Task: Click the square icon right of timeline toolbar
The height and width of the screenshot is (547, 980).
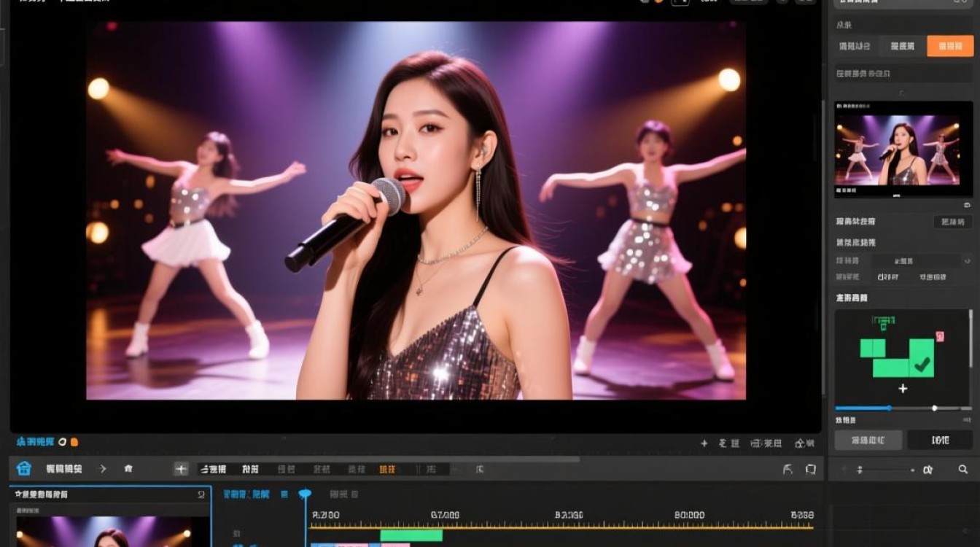Action: (x=810, y=470)
